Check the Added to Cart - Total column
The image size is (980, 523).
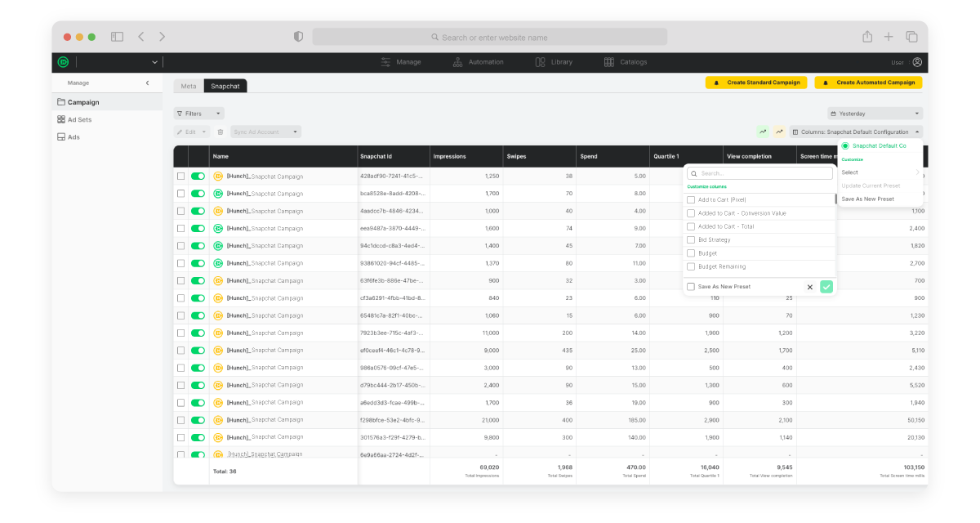[691, 226]
